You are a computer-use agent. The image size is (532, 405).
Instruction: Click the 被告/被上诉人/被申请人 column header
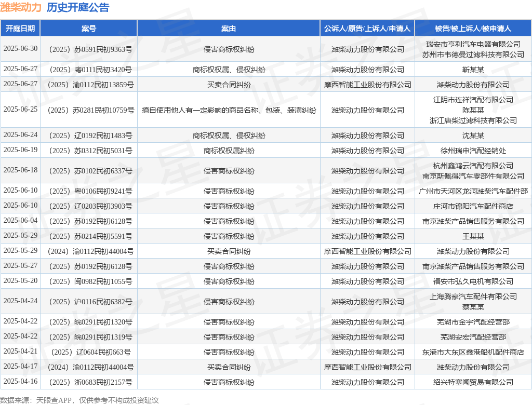point(473,29)
